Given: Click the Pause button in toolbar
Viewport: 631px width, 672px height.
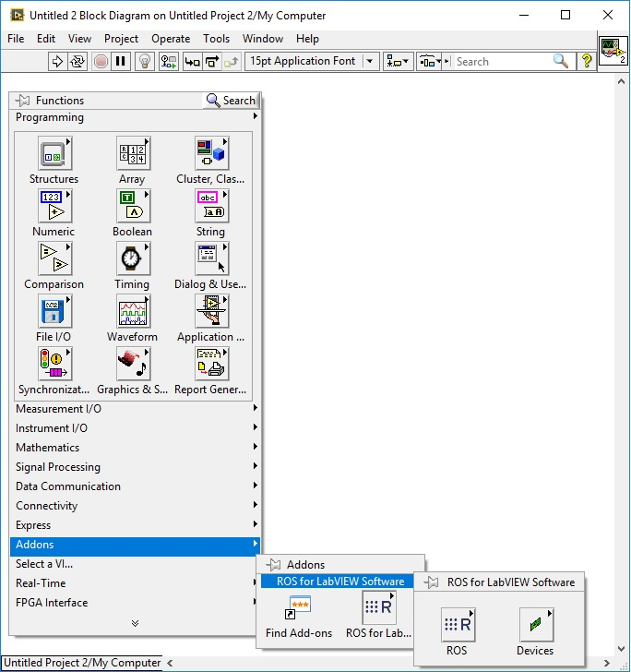Looking at the screenshot, I should point(121,62).
